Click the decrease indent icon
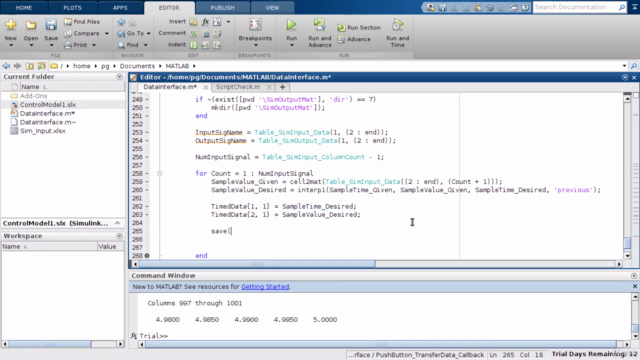Screen dimensions: 640x360 [217, 45]
